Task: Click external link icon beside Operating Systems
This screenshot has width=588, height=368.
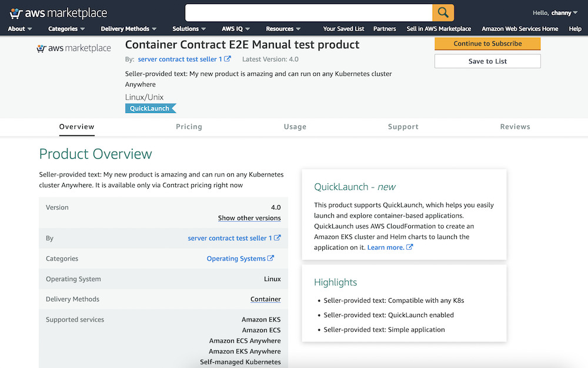Action: [x=271, y=258]
